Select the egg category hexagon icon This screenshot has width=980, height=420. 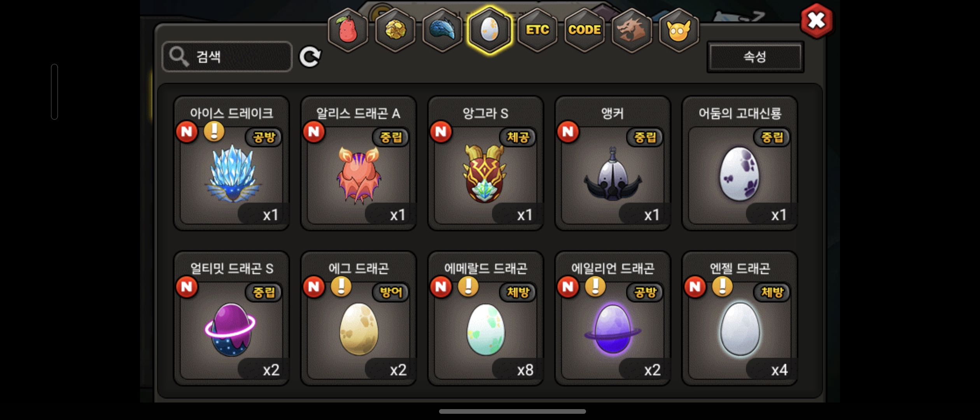point(490,30)
